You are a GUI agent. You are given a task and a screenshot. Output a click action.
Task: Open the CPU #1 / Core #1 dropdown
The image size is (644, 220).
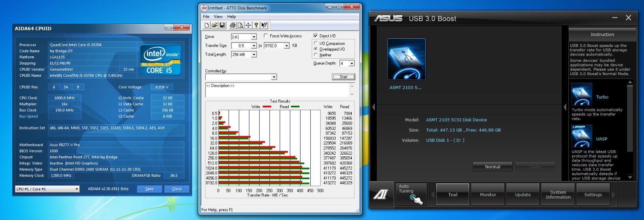point(76,189)
